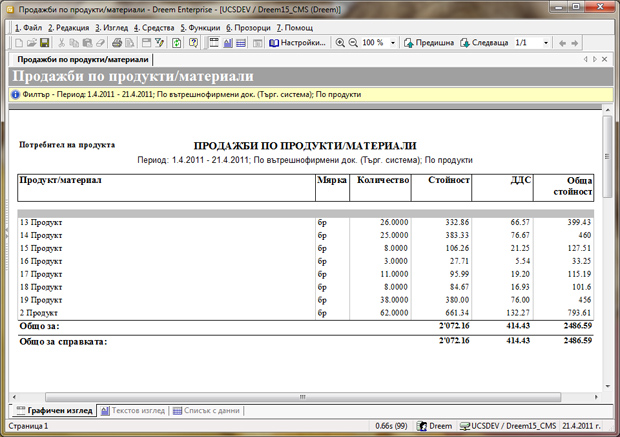The width and height of the screenshot is (620, 437).
Task: Open print preview page icon
Action: [x=130, y=43]
